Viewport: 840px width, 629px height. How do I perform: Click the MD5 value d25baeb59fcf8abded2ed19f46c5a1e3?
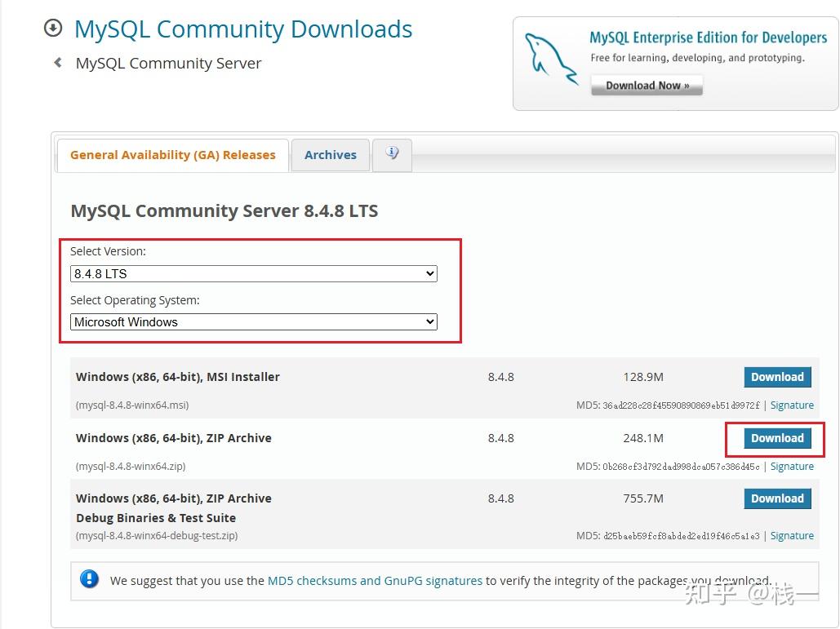pyautogui.click(x=681, y=536)
